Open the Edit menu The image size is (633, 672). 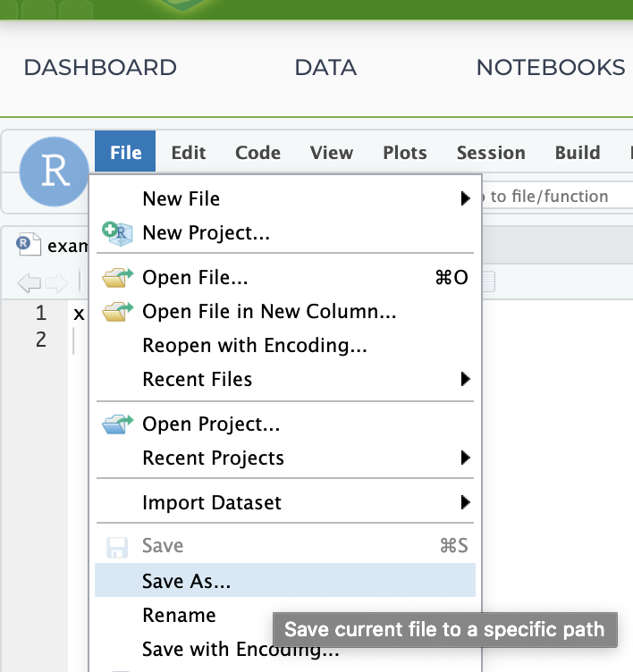[189, 153]
